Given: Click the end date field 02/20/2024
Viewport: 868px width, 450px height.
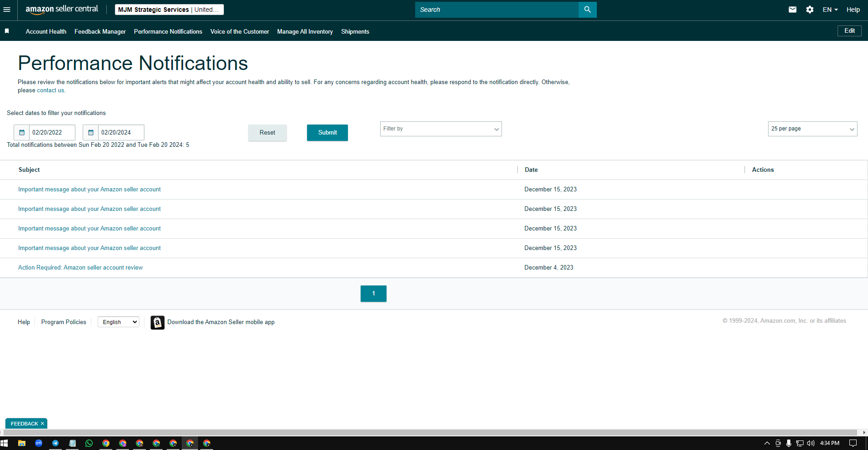Looking at the screenshot, I should tap(121, 132).
